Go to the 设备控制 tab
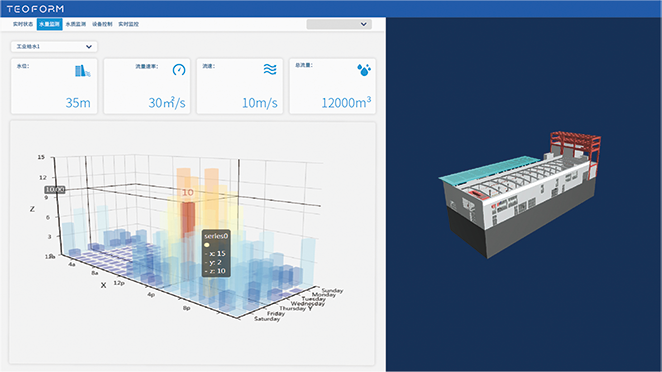This screenshot has height=372, width=662. (102, 24)
